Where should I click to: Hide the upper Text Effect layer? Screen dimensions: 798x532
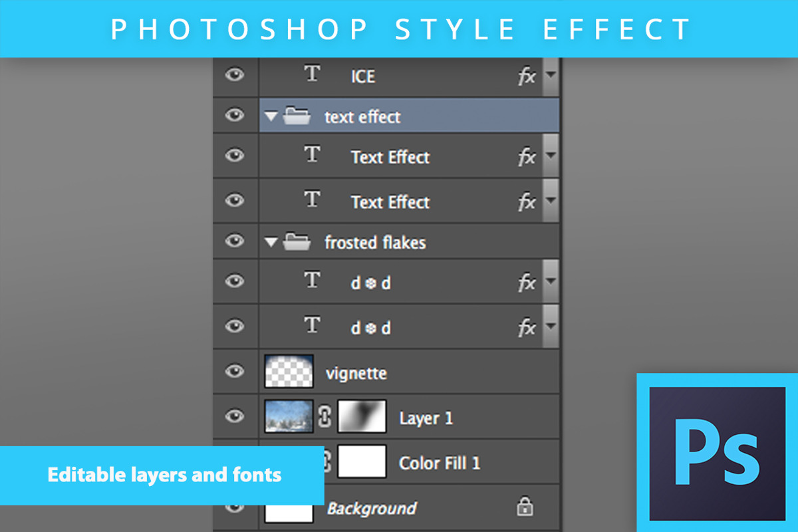coord(234,156)
